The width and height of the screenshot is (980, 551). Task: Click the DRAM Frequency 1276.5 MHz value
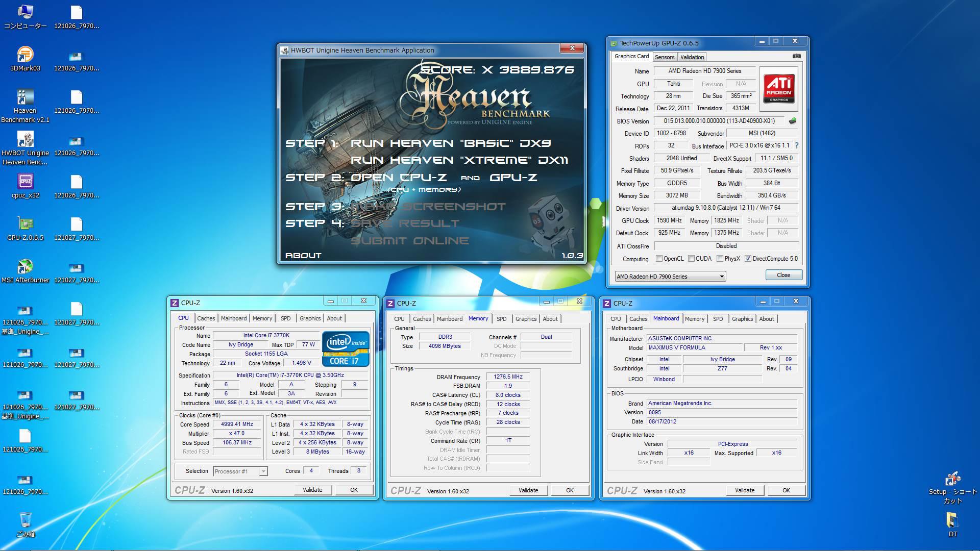508,377
